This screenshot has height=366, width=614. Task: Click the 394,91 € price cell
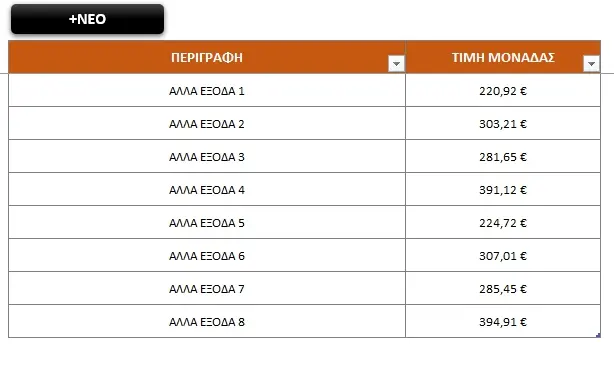pos(503,321)
